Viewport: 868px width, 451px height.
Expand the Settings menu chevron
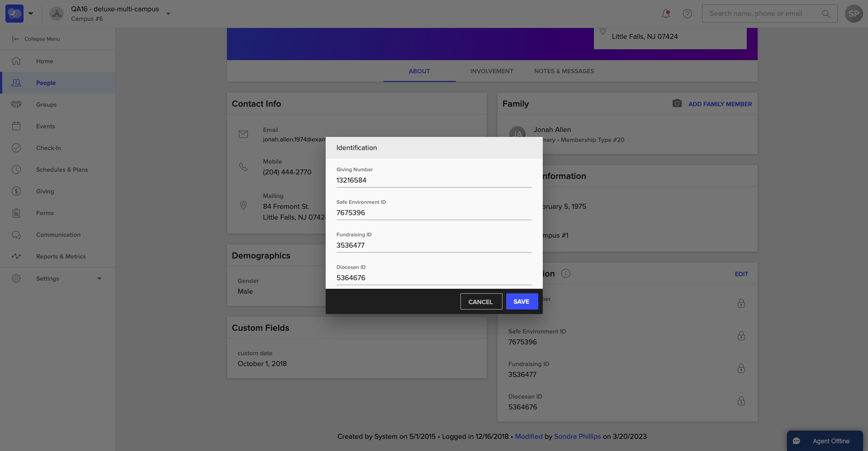pos(100,278)
